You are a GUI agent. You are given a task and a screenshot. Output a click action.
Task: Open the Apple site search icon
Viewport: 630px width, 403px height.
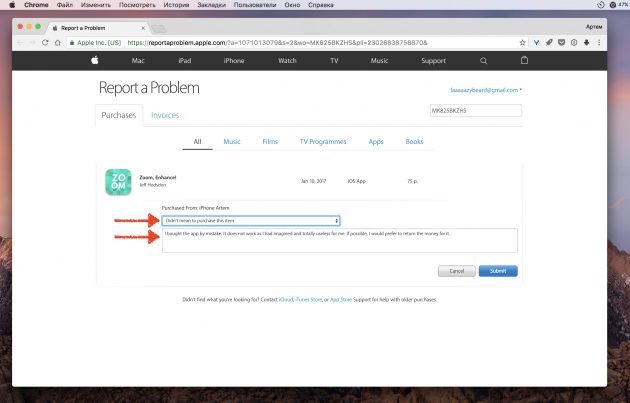tap(484, 61)
